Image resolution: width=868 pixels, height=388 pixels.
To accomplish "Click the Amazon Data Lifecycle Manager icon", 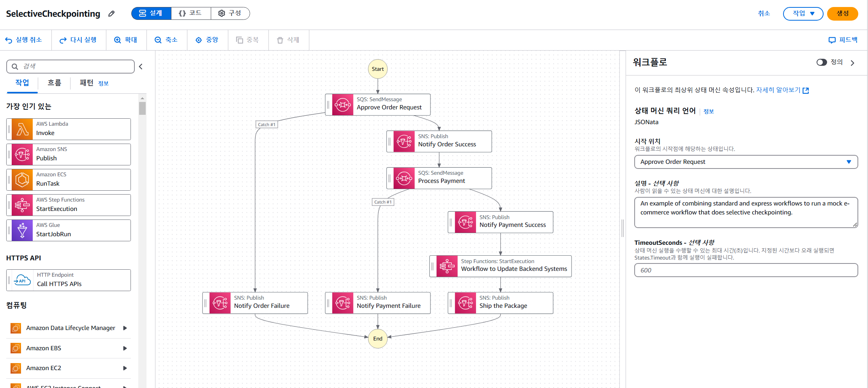I will 16,328.
